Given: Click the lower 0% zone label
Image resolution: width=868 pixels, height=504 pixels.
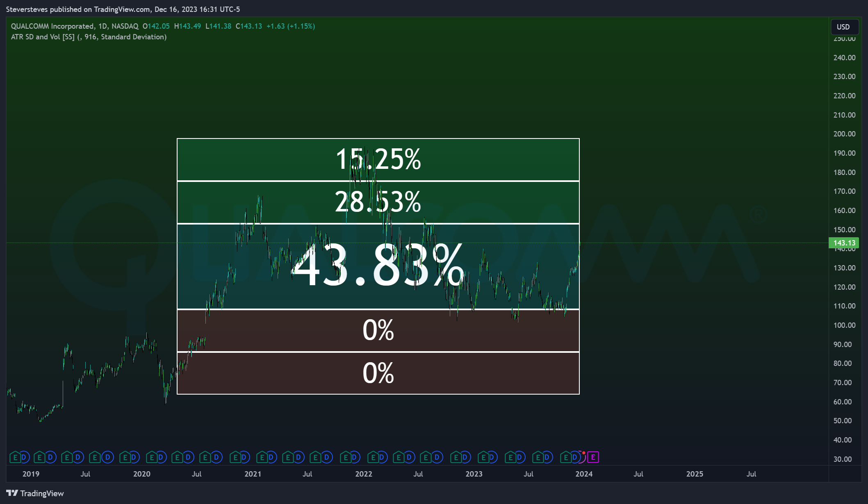Looking at the screenshot, I should pos(378,373).
